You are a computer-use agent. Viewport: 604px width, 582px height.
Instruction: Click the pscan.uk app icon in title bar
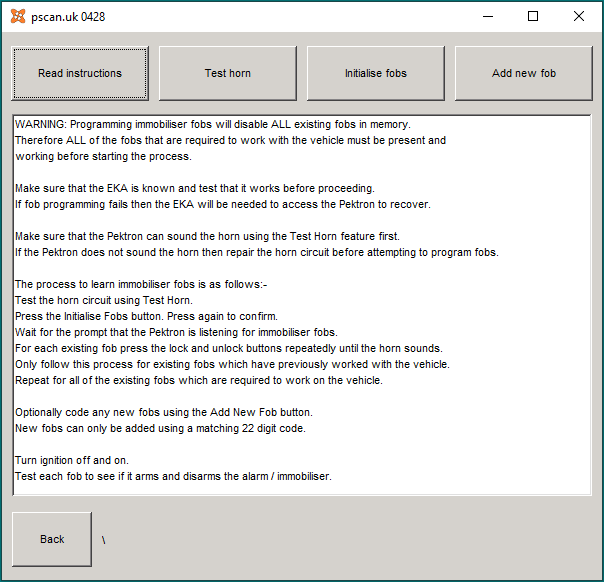coord(18,17)
